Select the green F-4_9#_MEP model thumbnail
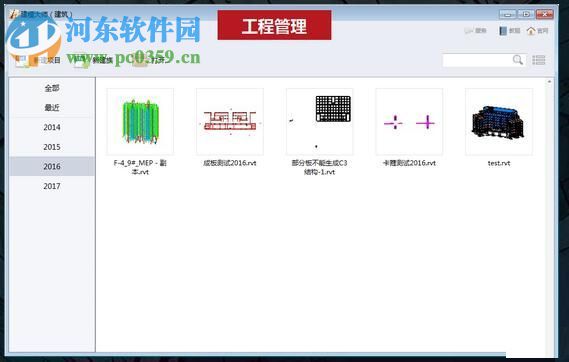569x362 pixels. point(140,122)
